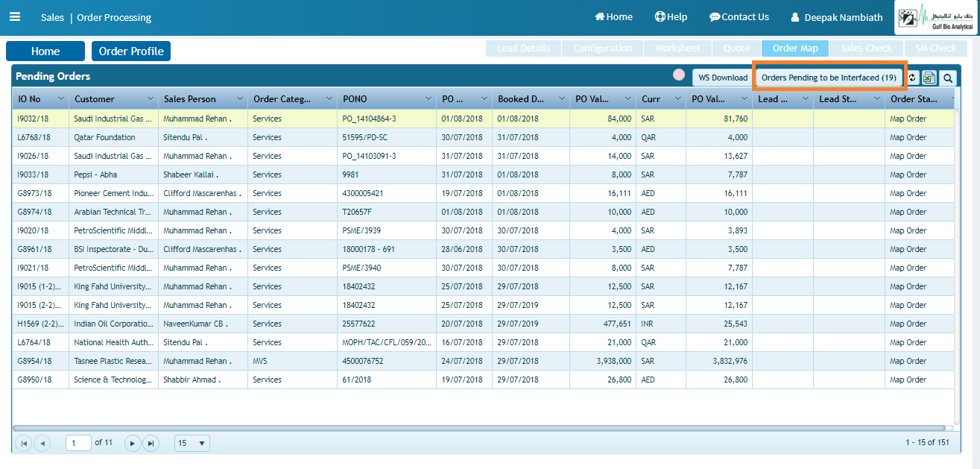Switch to Worksheet tab
The image size is (980, 469).
(x=677, y=48)
